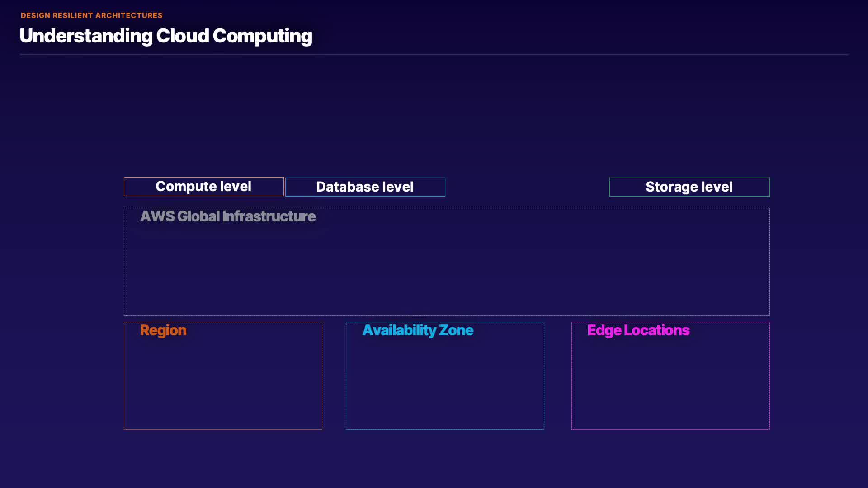Click empty area inside Edge Locations panel
868x488 pixels.
coord(670,384)
